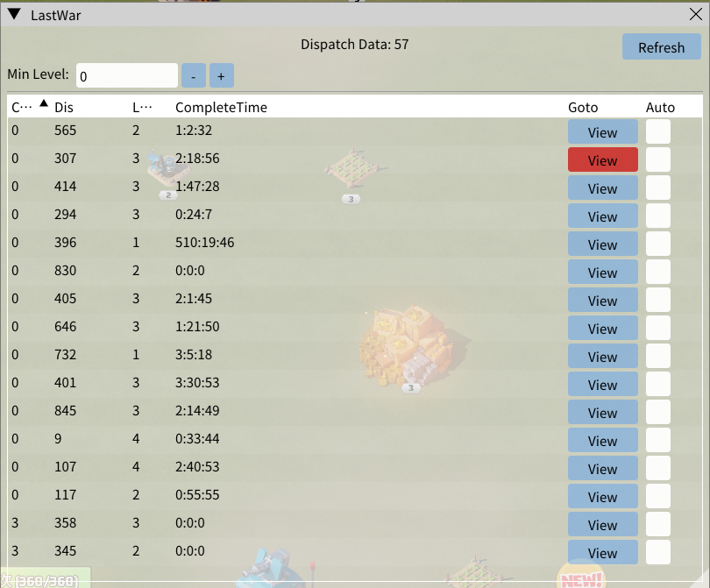The height and width of the screenshot is (588, 710).
Task: Click the NEW! badge icon at the bottom
Action: (581, 577)
